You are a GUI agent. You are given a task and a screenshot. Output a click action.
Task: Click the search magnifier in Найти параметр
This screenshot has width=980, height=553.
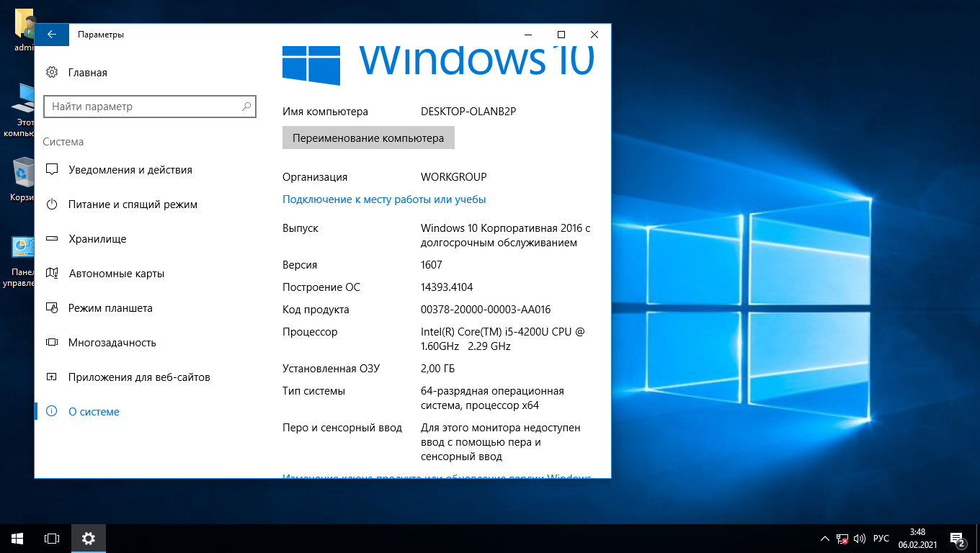246,107
